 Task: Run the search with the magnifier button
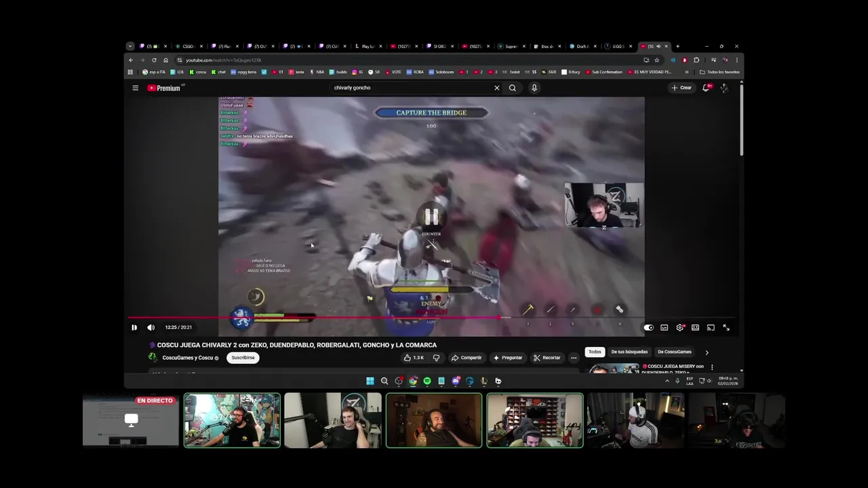513,87
